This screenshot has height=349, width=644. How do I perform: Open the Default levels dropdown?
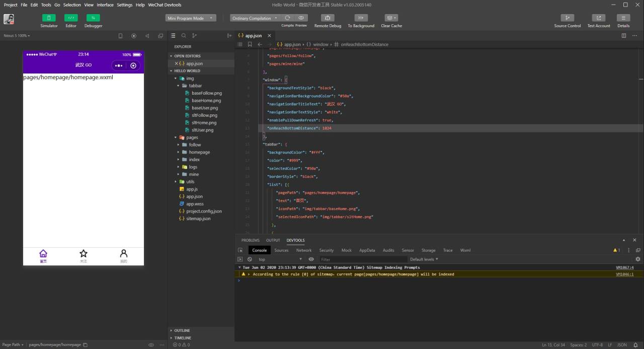[x=424, y=259]
